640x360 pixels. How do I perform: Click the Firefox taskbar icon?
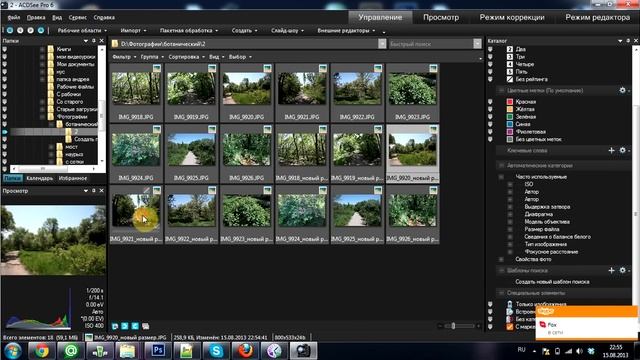(x=245, y=351)
